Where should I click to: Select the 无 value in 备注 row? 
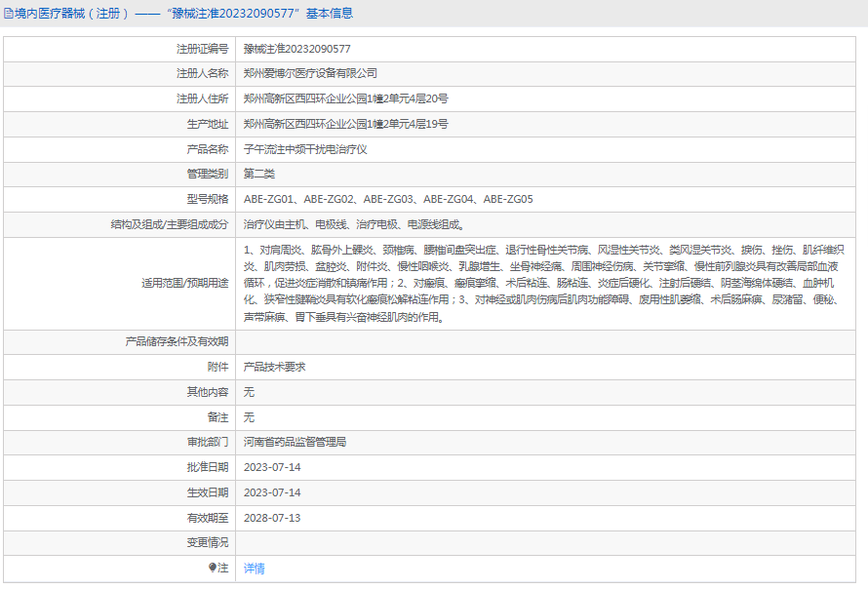point(249,416)
